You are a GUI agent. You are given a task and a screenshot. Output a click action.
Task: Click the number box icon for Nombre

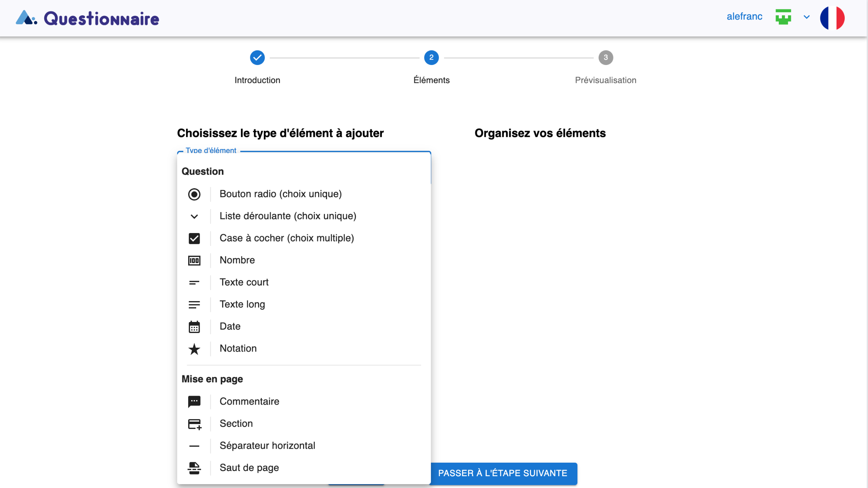pos(194,260)
